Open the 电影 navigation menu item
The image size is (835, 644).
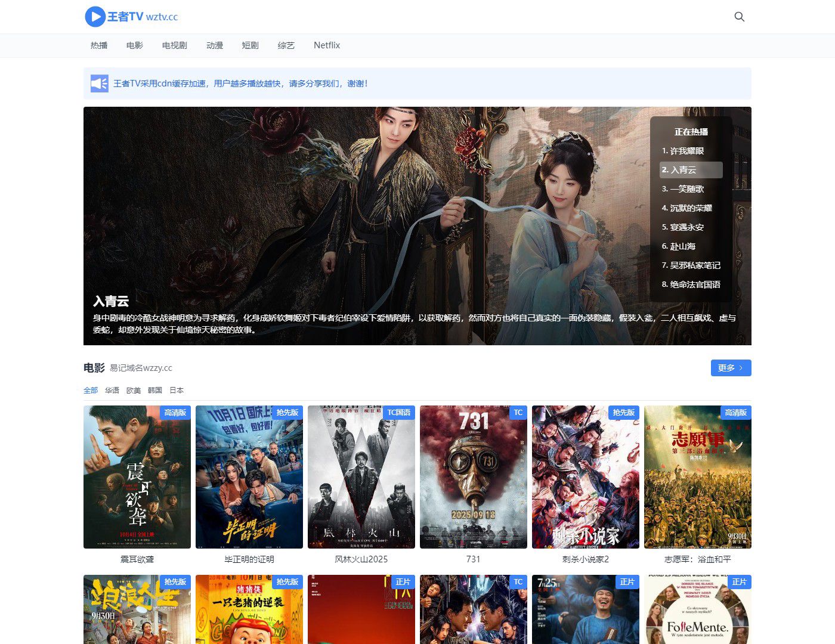pos(135,45)
